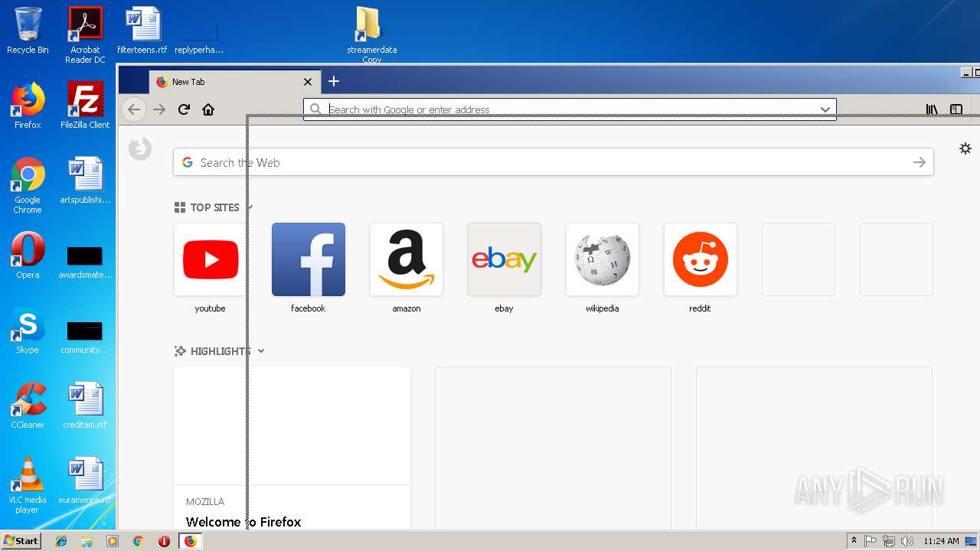Open a new tab with plus button
Viewport: 980px width, 551px height.
(x=333, y=81)
